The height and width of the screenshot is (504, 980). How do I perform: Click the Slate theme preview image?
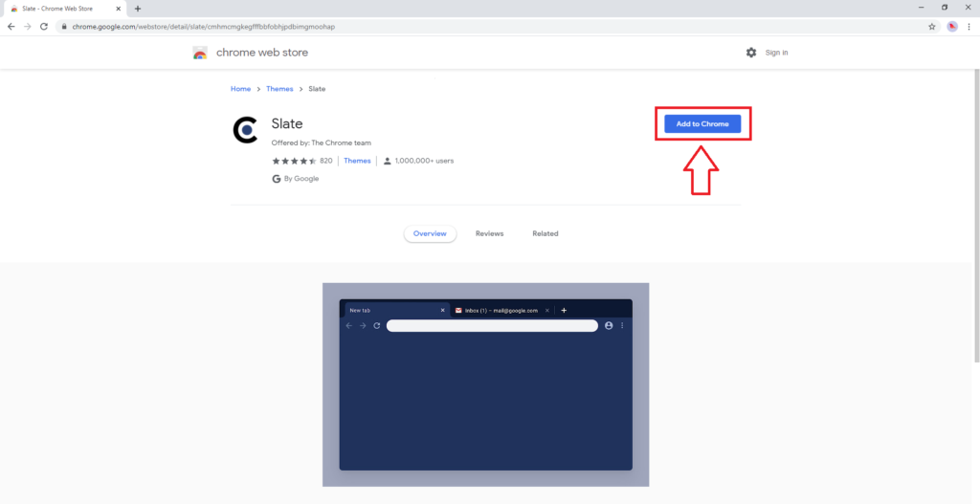coord(485,384)
